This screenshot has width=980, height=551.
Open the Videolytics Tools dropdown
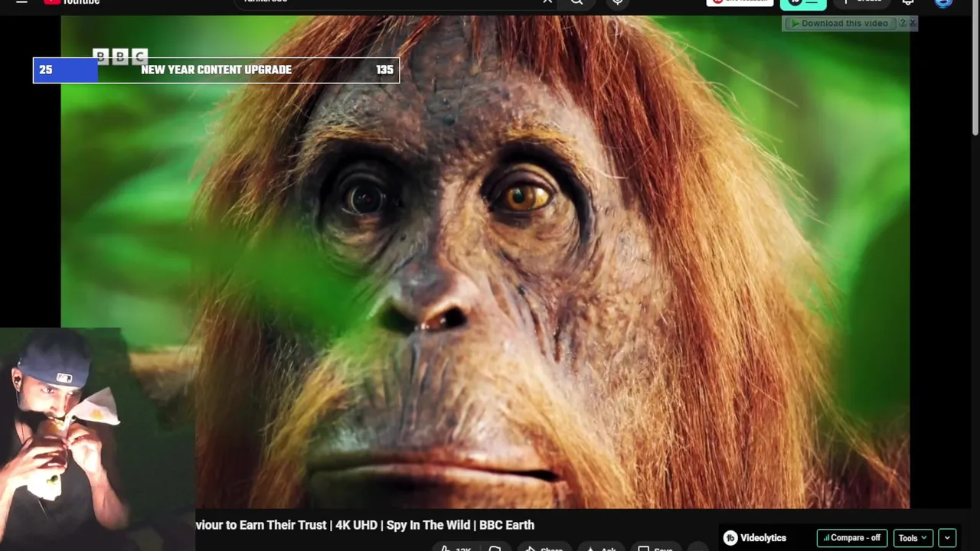(913, 538)
